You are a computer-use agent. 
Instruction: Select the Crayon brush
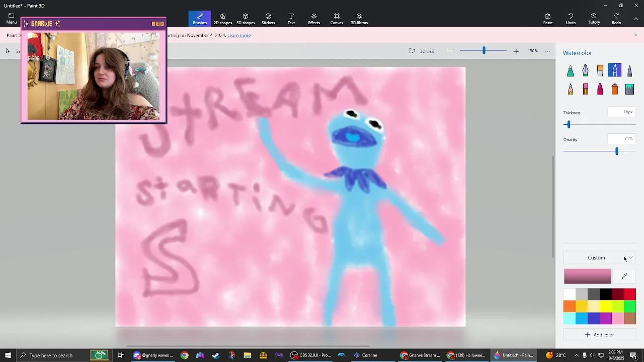click(600, 89)
